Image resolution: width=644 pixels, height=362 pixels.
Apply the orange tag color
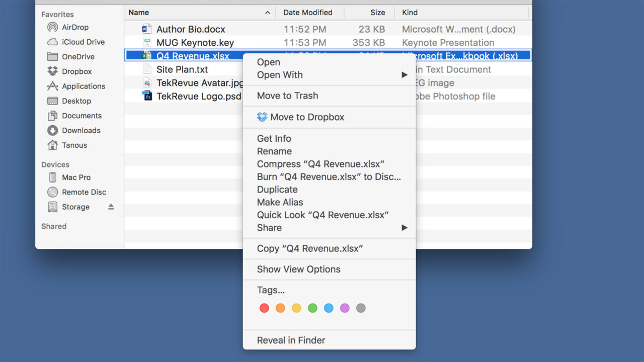click(280, 308)
